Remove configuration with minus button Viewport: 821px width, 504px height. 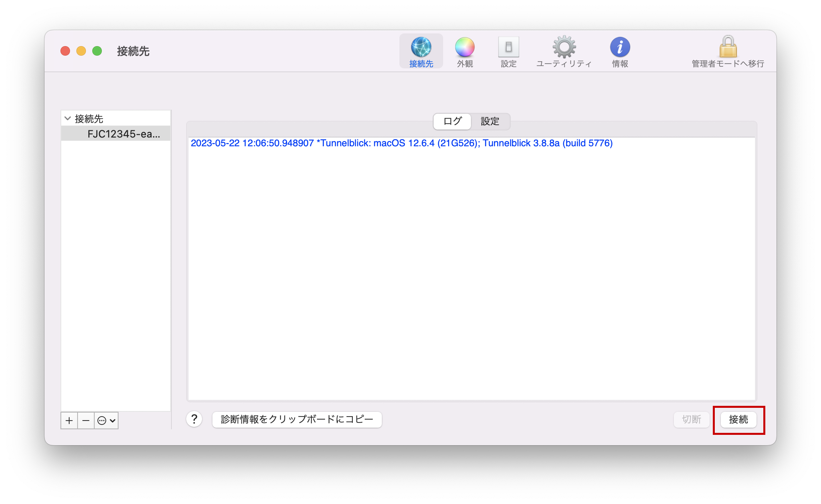pos(86,421)
